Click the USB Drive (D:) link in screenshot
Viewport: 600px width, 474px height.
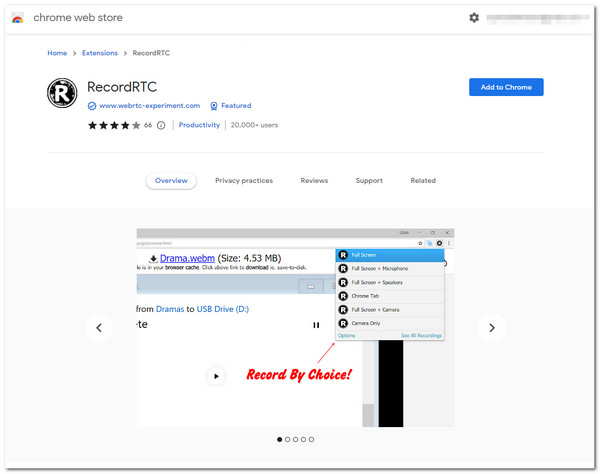[223, 309]
